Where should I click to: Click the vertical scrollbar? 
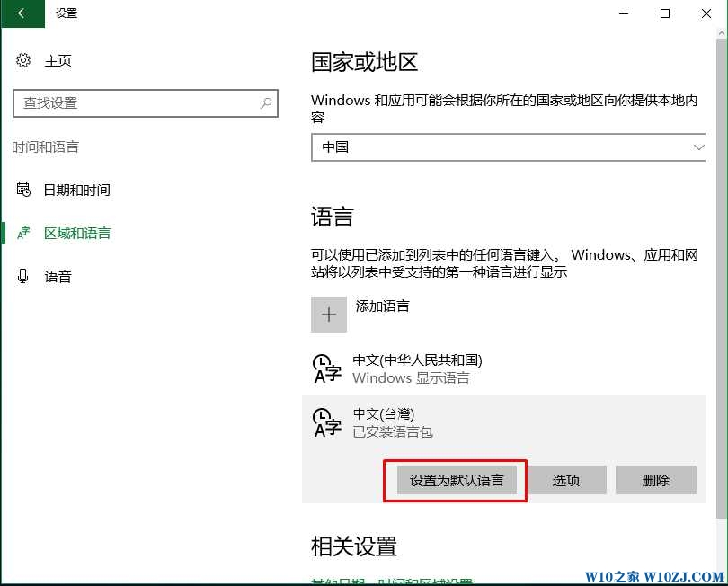pyautogui.click(x=721, y=279)
